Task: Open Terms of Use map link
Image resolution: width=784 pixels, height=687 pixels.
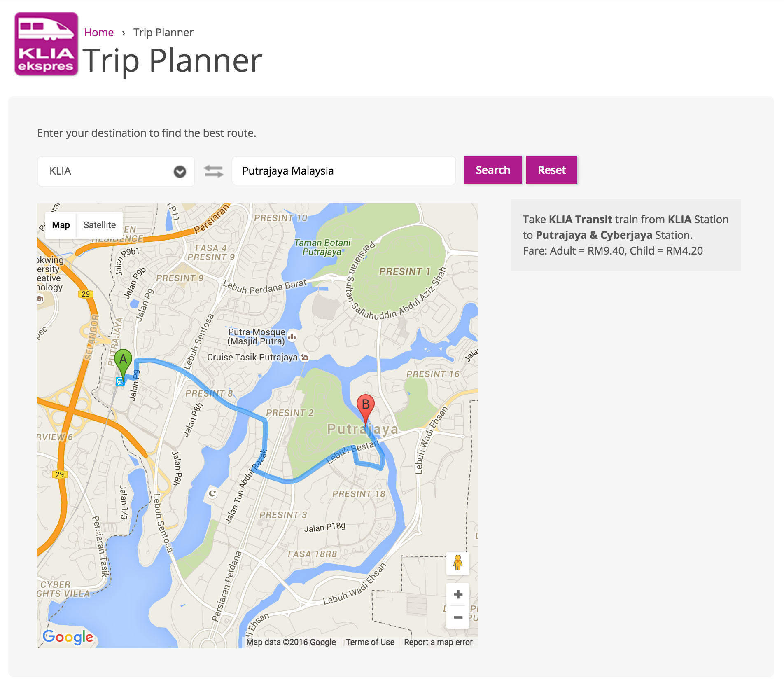Action: (370, 642)
